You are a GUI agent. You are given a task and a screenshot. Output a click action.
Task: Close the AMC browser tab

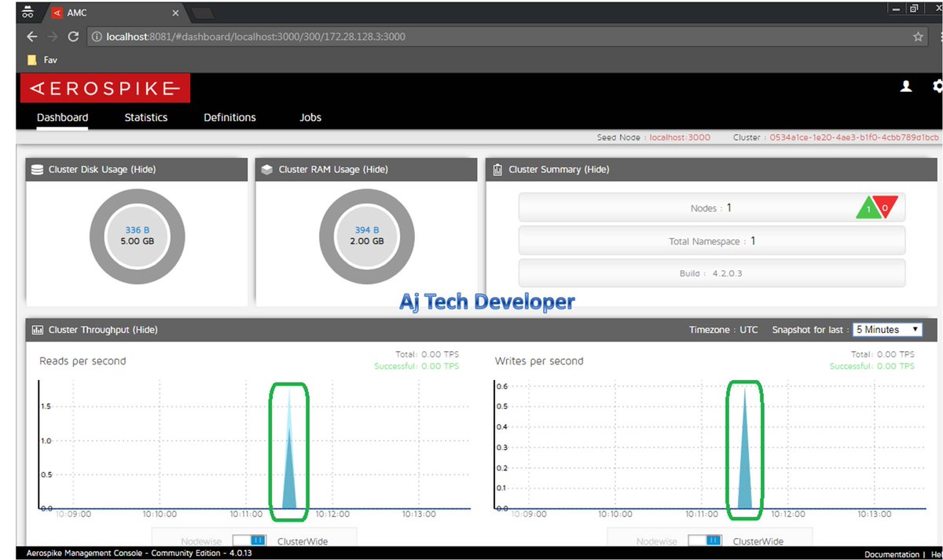click(174, 13)
